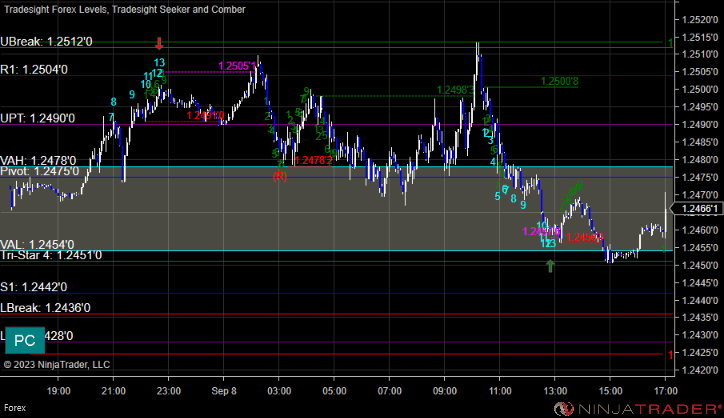
Task: Click the 1.2500'0 price axis value
Action: (x=701, y=89)
